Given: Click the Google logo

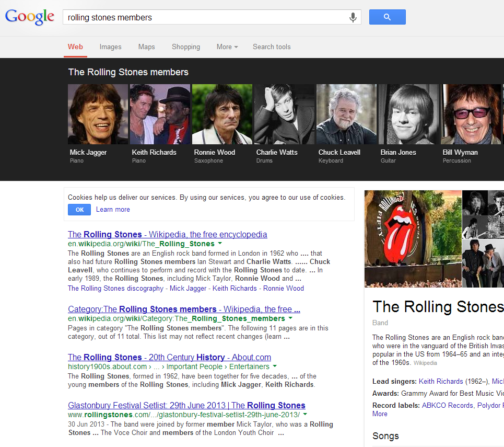Looking at the screenshot, I should [30, 17].
